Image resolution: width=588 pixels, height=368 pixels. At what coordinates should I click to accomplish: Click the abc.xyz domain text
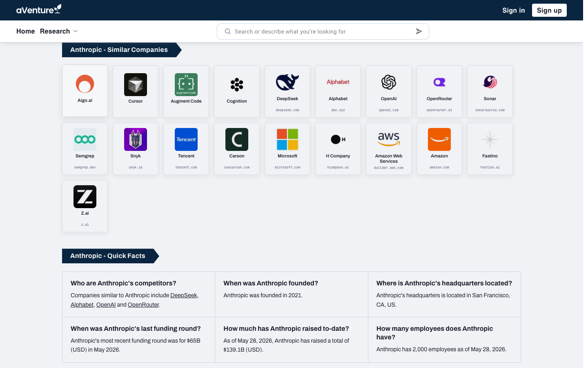(338, 110)
